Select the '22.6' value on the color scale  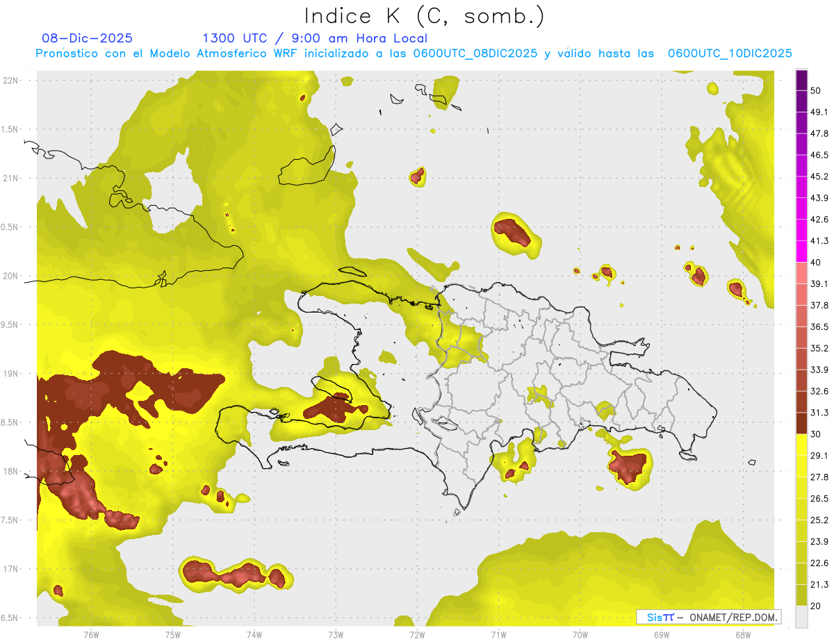coord(819,563)
